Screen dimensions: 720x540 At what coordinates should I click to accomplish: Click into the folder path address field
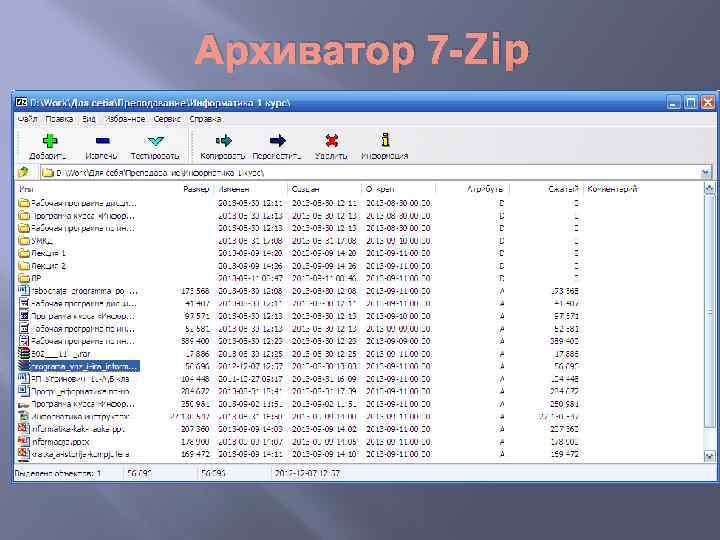[370, 173]
